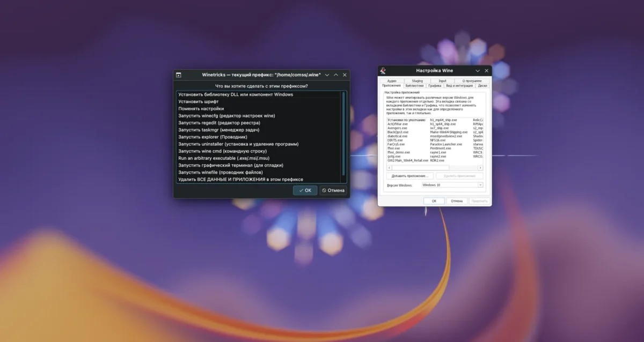Select h1_mp64_ship.exe entry
The image size is (644, 342).
(443, 120)
